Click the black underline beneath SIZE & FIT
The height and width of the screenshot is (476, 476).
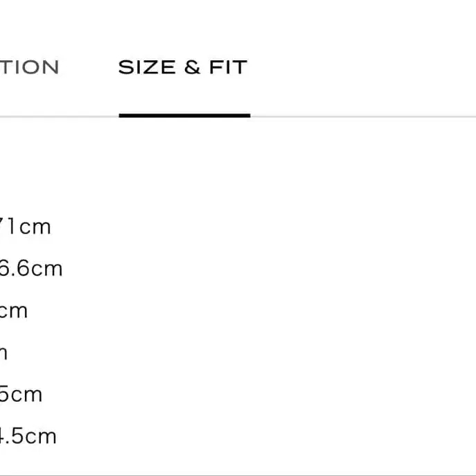(184, 115)
